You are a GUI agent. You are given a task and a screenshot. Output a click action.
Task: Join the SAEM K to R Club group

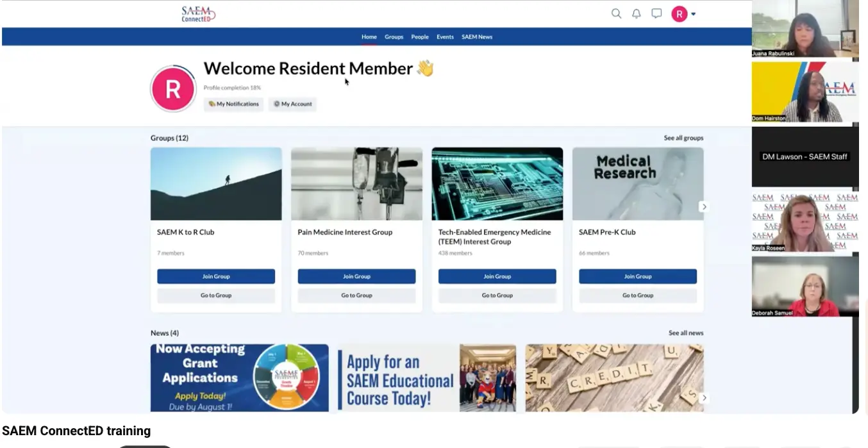click(216, 276)
